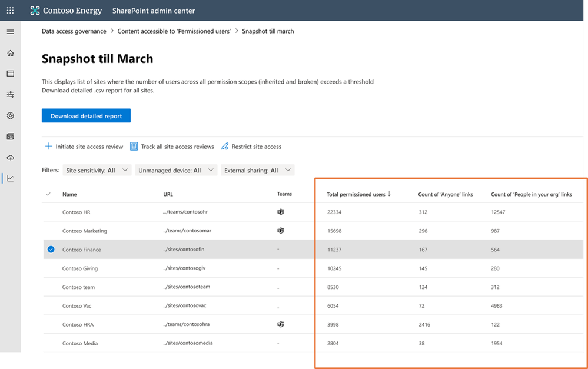Click the Teams icon for Contoso HR
The image size is (588, 369).
point(280,212)
